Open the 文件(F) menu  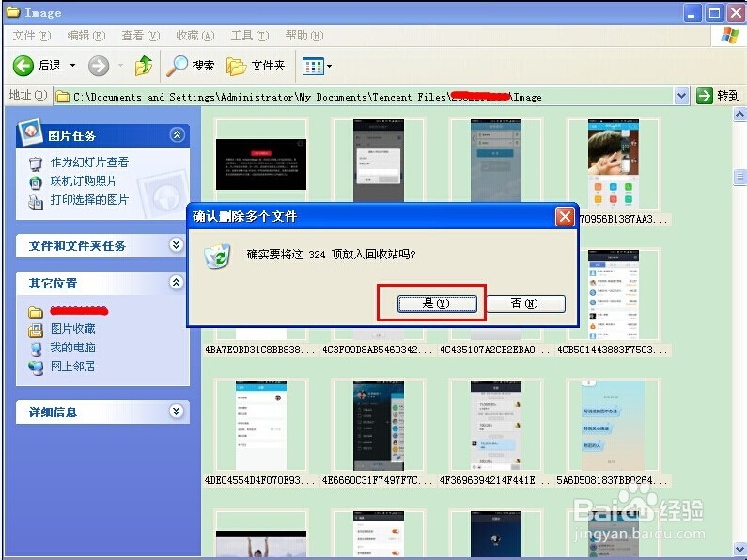31,36
